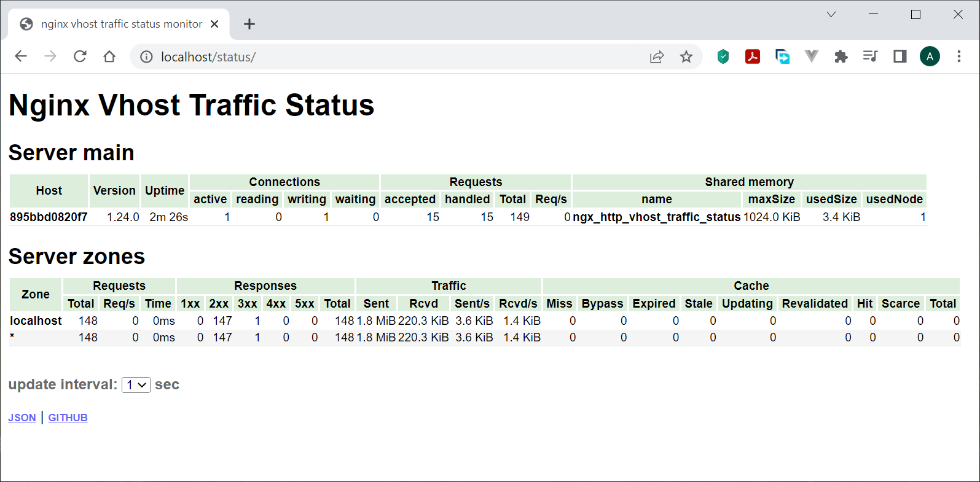Minimize the browser window
Screen dimensions: 980x482
[x=874, y=14]
